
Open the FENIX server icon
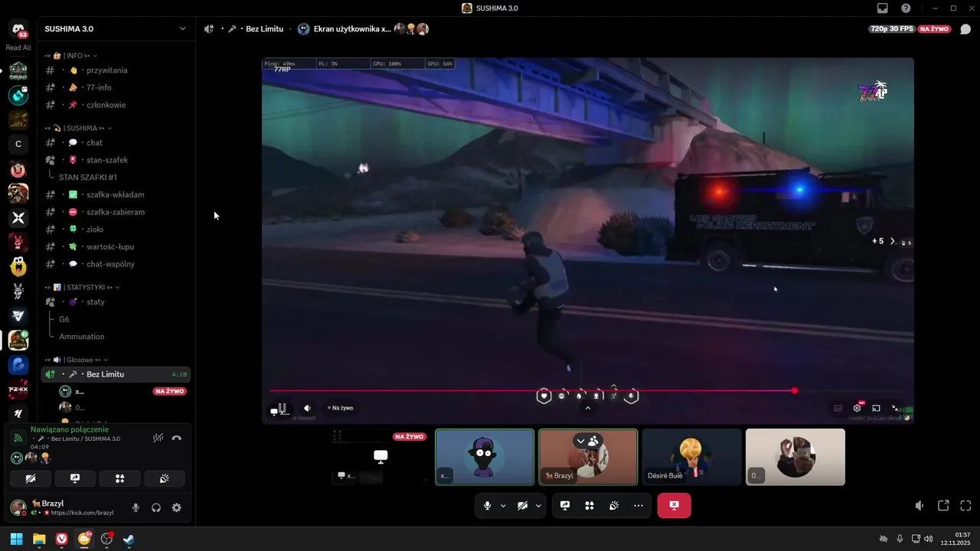pyautogui.click(x=18, y=389)
